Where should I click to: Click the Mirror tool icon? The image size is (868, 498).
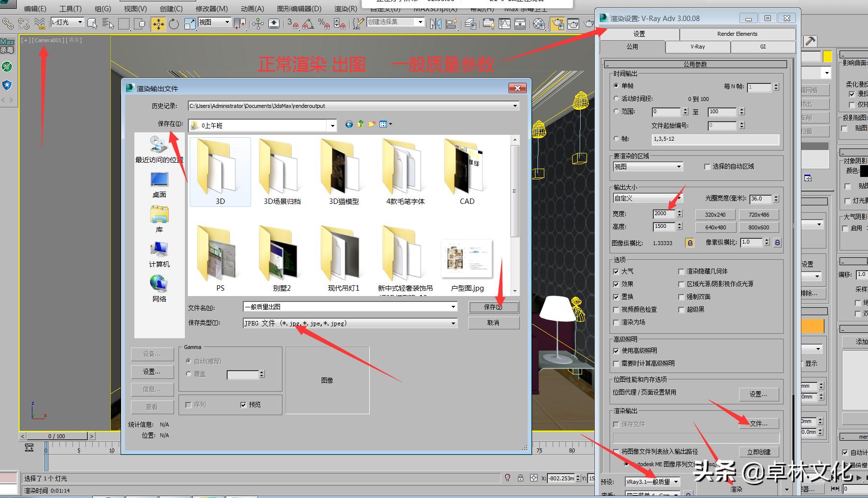tap(435, 23)
